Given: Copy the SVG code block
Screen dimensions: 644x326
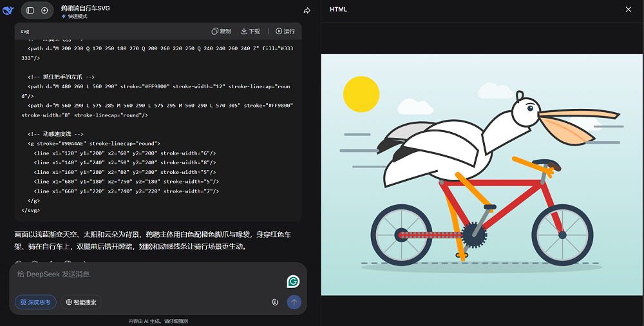Looking at the screenshot, I should tap(221, 31).
